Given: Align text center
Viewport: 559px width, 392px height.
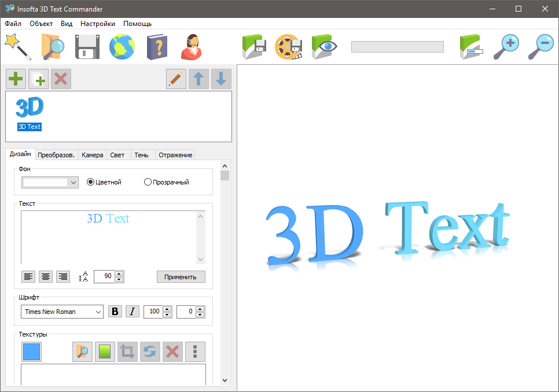Looking at the screenshot, I should tap(46, 276).
